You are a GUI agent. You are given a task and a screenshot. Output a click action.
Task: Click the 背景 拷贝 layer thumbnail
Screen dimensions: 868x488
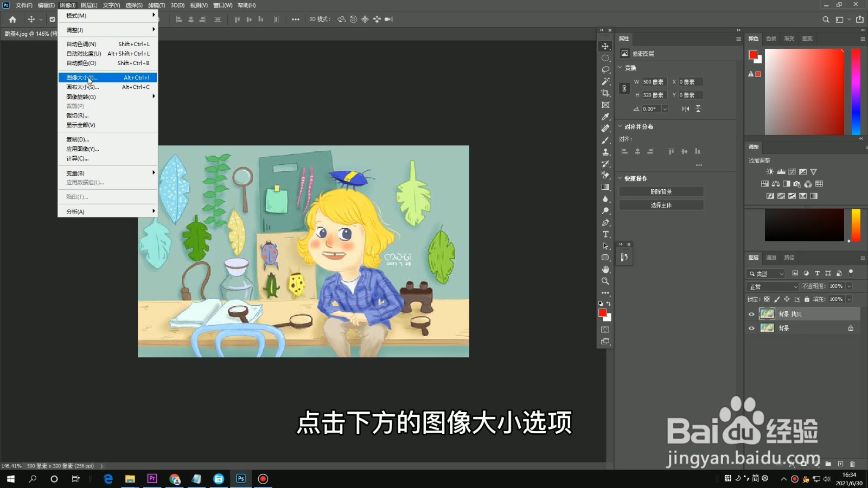[x=767, y=314]
